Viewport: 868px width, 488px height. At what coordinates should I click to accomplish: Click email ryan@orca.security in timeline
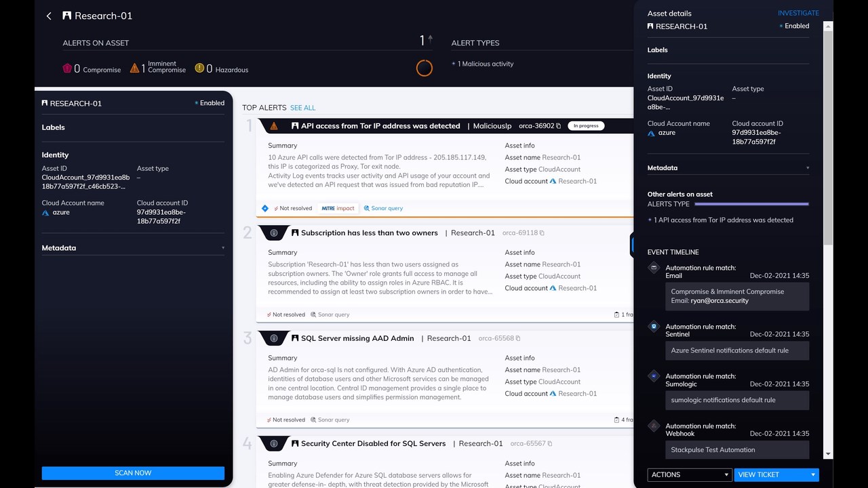point(719,301)
